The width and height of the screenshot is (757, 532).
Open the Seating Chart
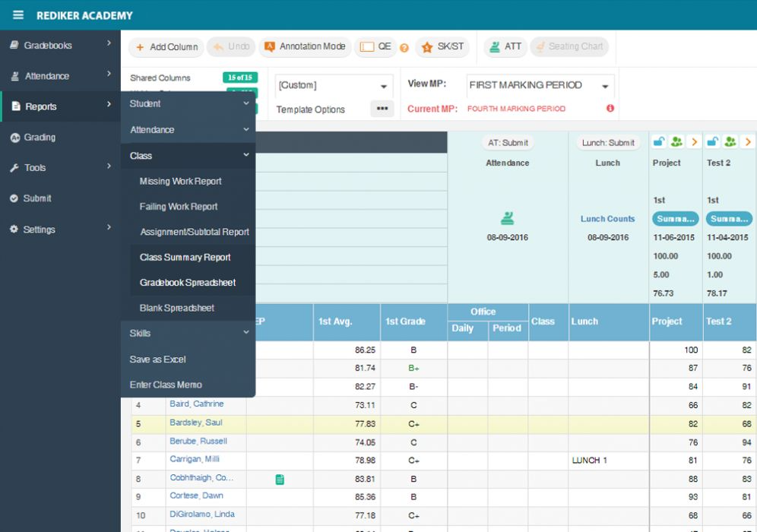coord(569,47)
